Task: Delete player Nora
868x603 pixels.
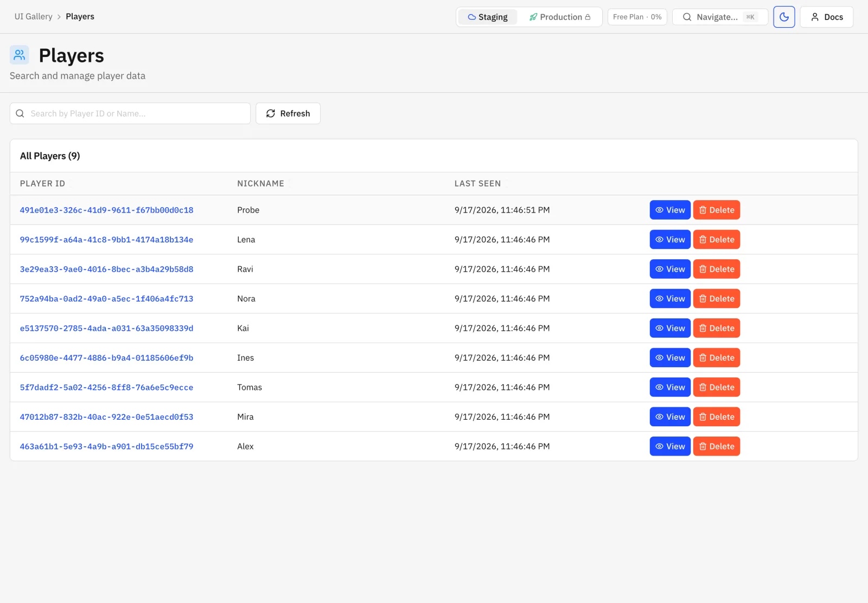Action: (x=717, y=298)
